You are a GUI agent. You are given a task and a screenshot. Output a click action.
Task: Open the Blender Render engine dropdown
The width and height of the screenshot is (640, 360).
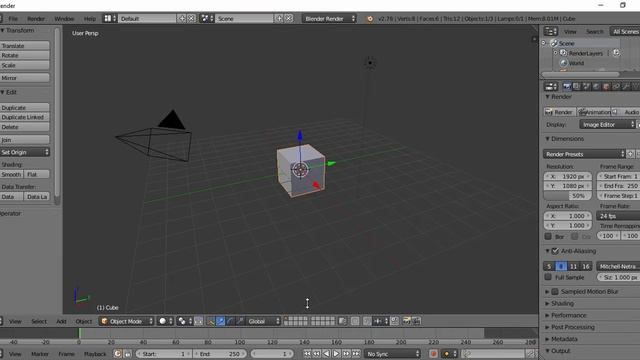(x=329, y=19)
